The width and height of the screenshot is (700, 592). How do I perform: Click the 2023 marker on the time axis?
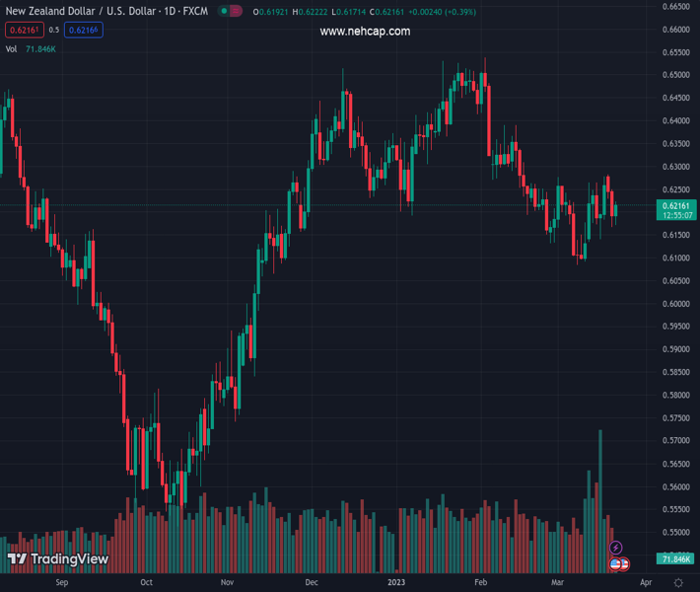click(396, 582)
